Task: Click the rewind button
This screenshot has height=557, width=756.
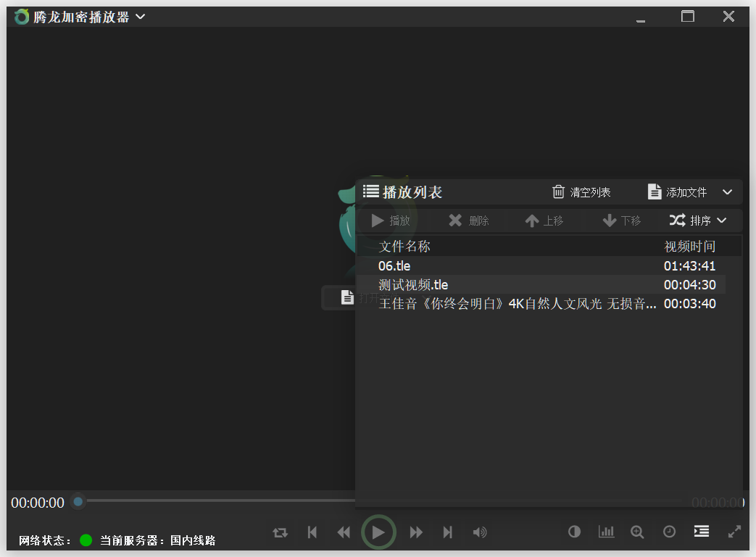Action: 344,532
